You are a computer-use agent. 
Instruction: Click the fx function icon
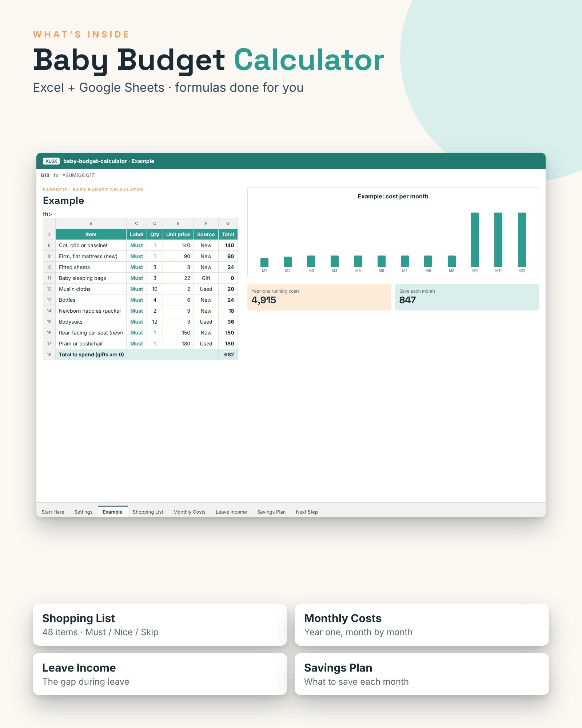click(56, 175)
